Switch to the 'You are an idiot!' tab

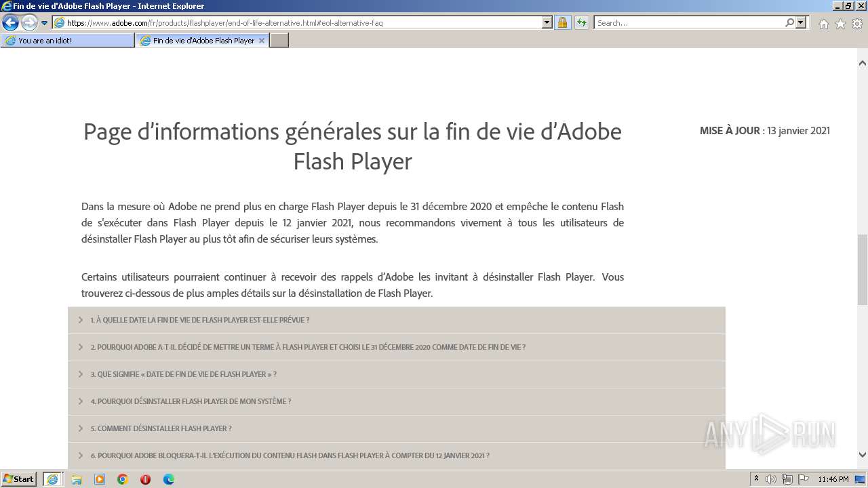pos(68,41)
